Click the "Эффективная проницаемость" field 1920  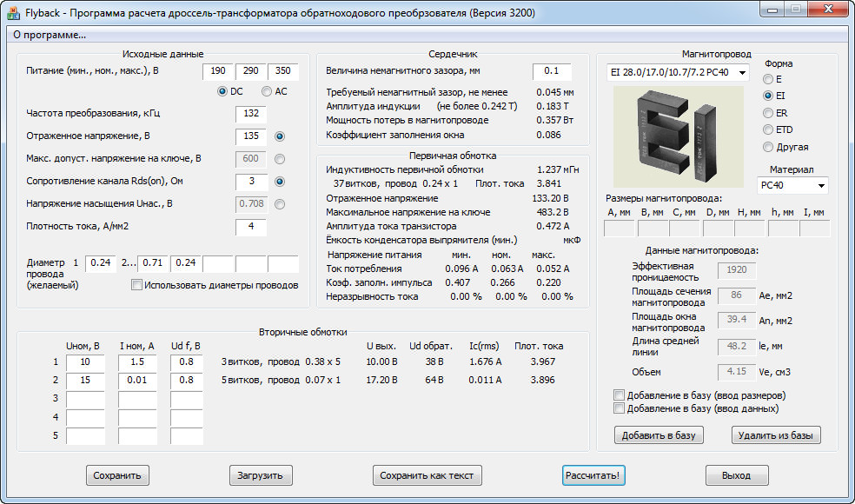tap(737, 270)
